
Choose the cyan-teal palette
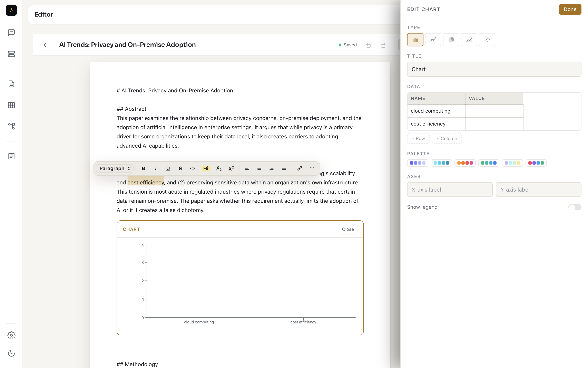coord(441,163)
